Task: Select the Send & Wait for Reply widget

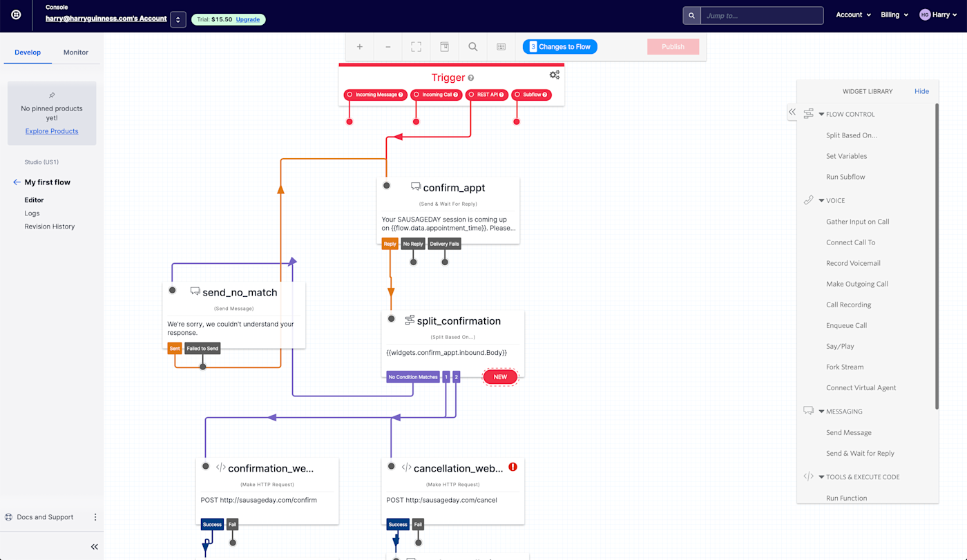Action: coord(860,454)
